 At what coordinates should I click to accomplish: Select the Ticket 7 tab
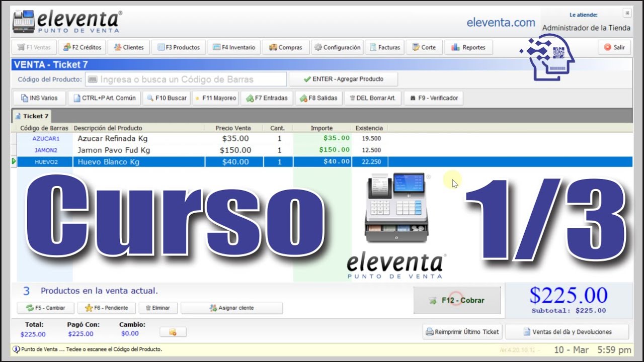click(x=32, y=116)
